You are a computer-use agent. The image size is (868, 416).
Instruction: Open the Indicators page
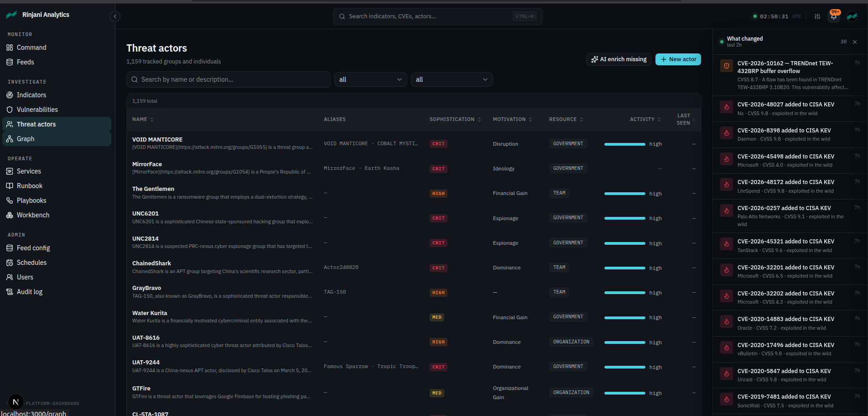point(57,95)
